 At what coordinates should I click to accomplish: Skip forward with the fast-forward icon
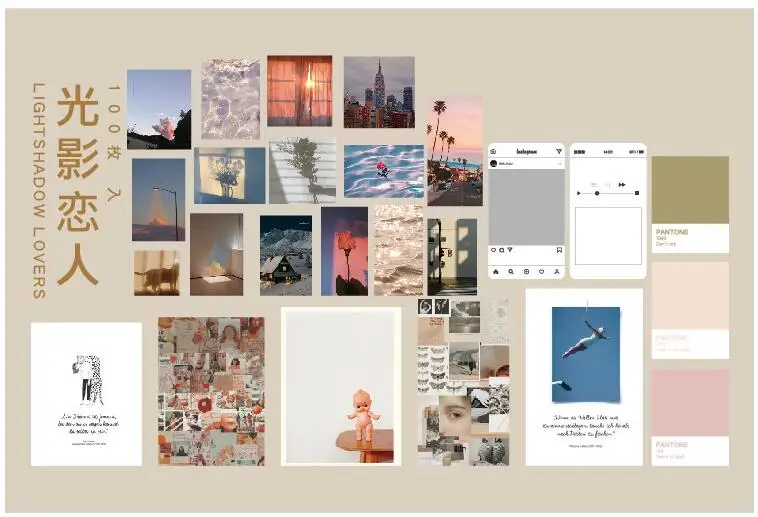(x=622, y=185)
